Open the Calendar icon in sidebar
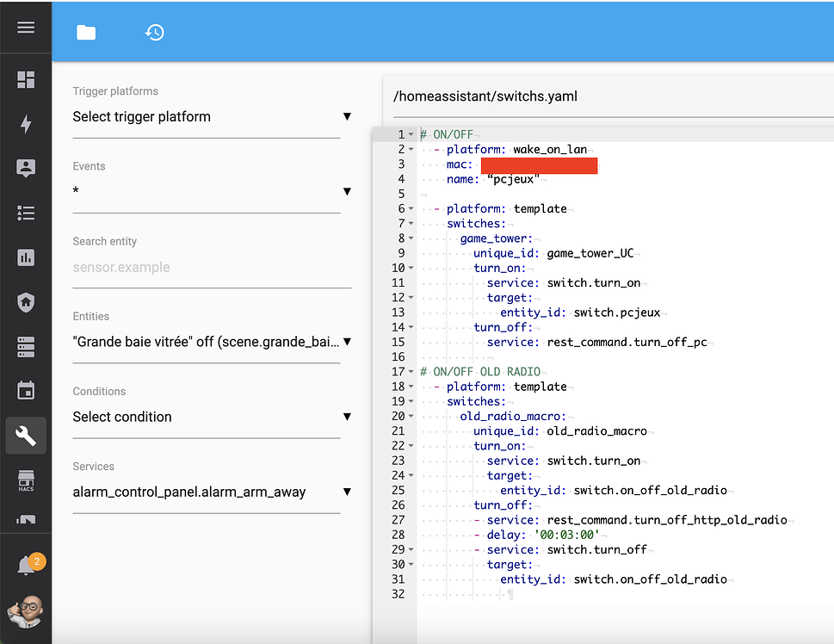 point(25,391)
